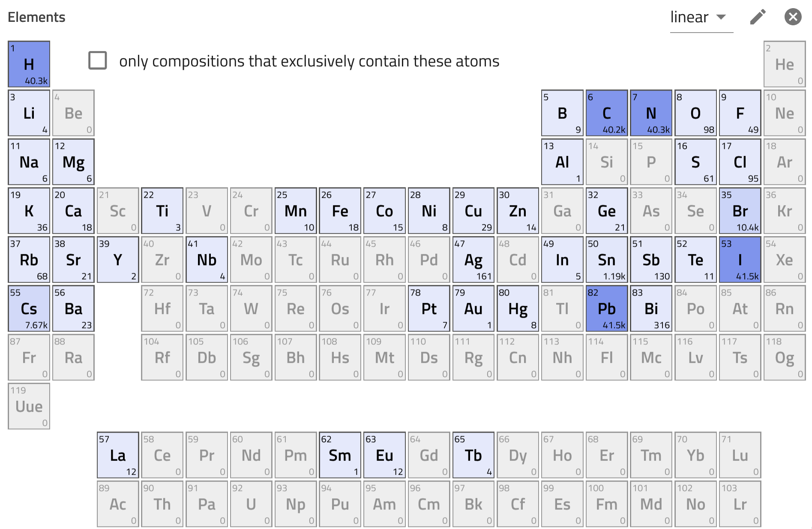Select Tin (Sn) element
The width and height of the screenshot is (812, 529).
point(607,260)
